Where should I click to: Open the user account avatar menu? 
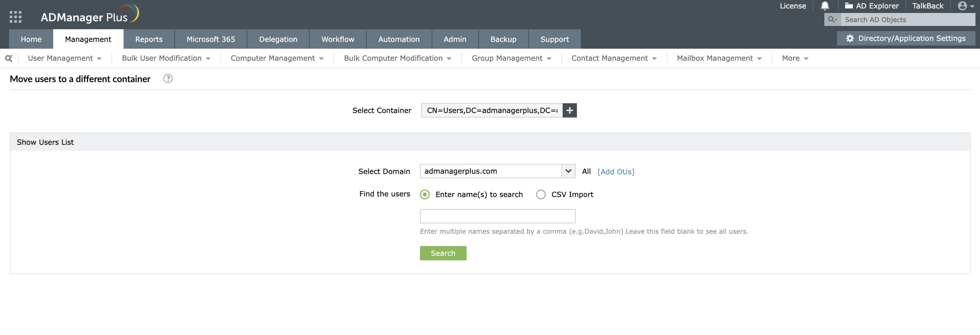965,6
